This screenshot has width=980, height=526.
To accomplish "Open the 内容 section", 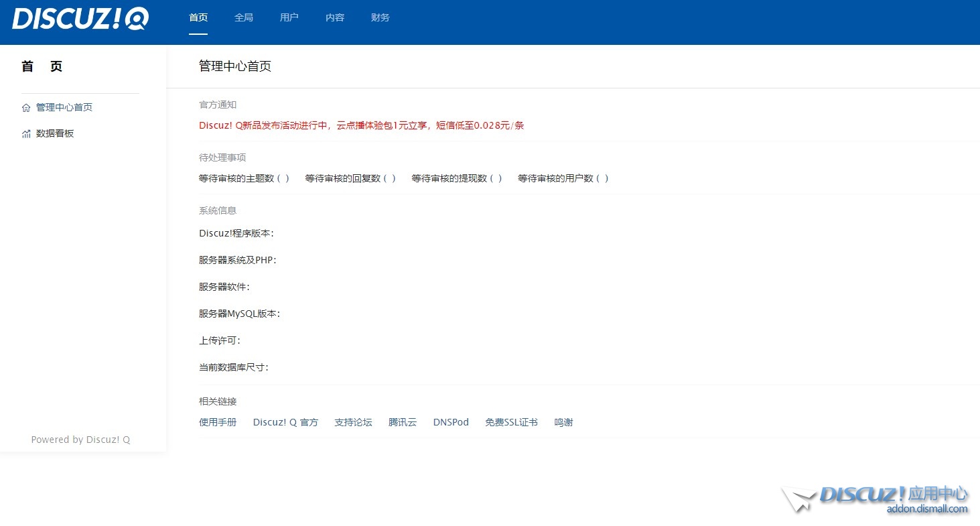I will (334, 18).
